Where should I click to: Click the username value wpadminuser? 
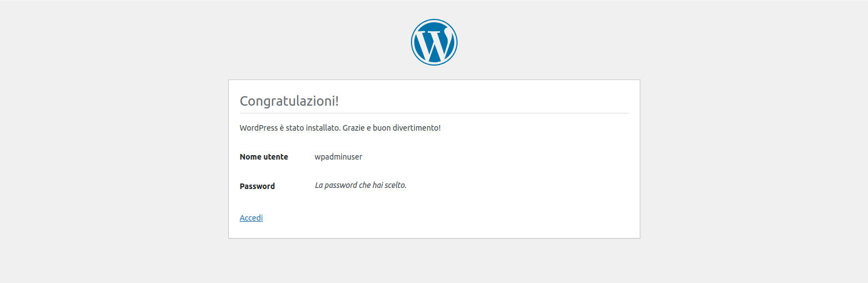point(338,157)
